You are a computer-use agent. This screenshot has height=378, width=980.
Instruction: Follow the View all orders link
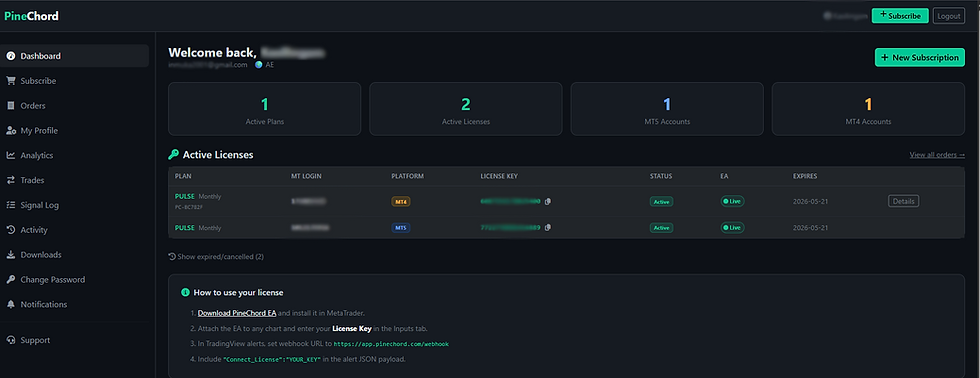coord(937,155)
